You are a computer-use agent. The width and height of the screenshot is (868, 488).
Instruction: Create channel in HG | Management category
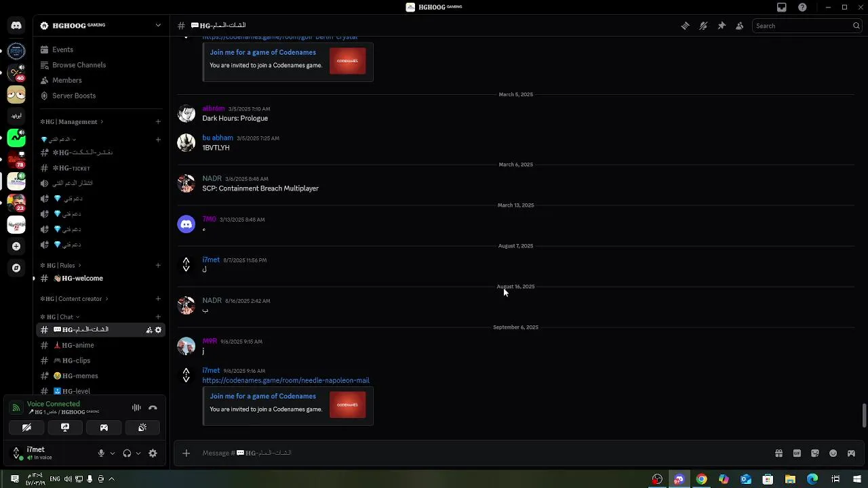coord(158,122)
